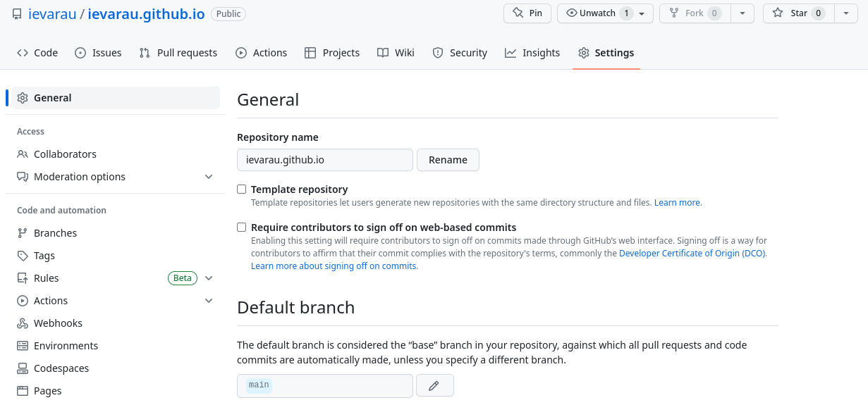
Task: Click the Beta badge next to Rules
Action: 183,278
